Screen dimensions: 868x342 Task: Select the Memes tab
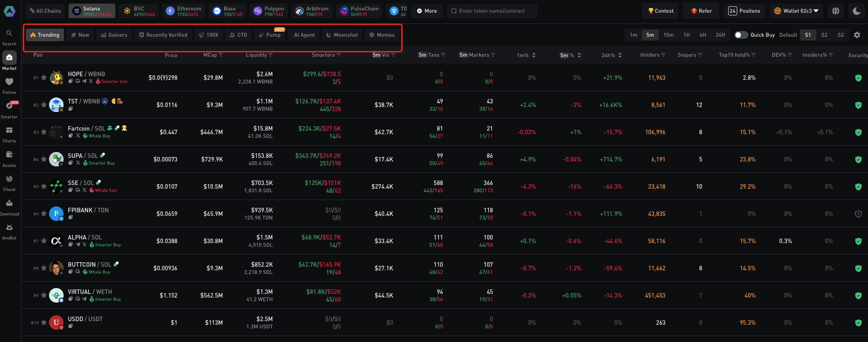click(x=382, y=35)
